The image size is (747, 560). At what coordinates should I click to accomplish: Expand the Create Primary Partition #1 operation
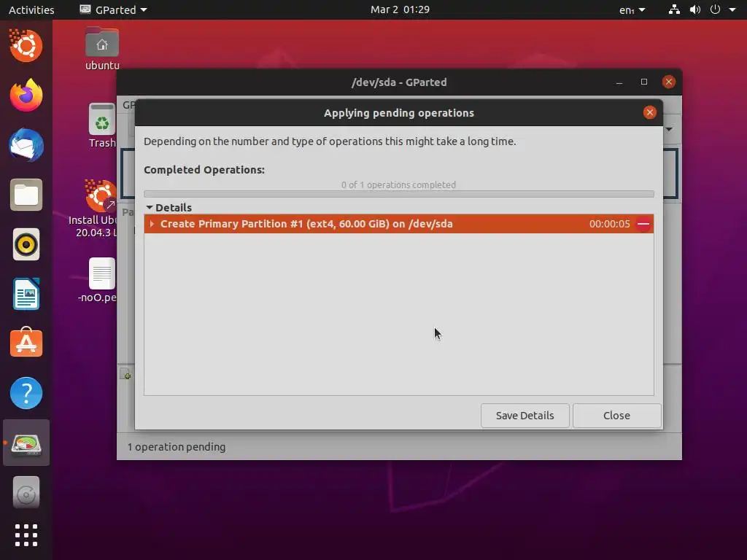[152, 224]
